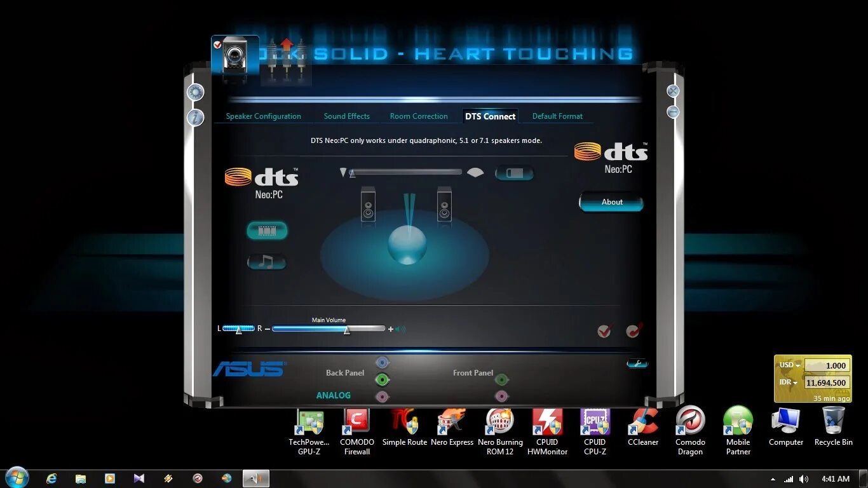
Task: Click the About button
Action: pos(611,202)
